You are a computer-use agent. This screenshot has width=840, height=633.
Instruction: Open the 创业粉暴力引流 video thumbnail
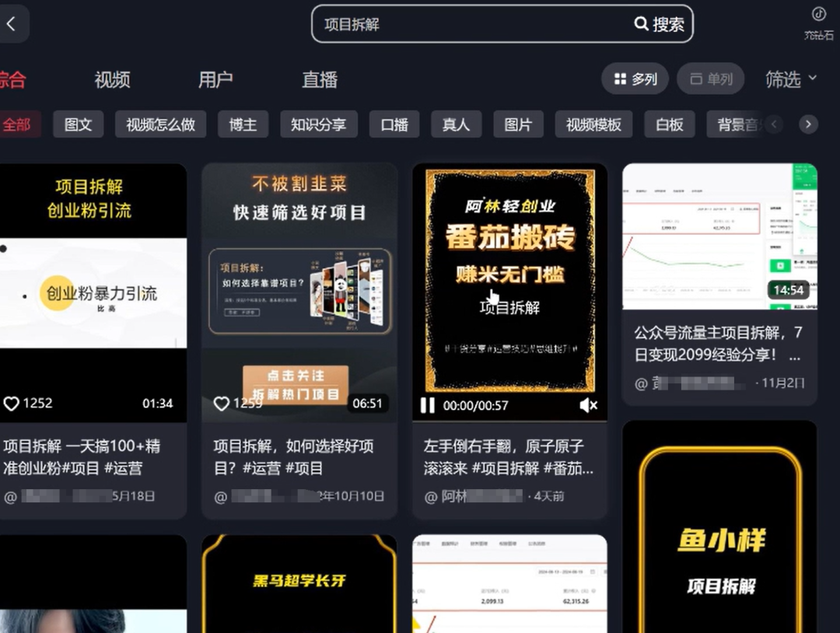click(93, 292)
